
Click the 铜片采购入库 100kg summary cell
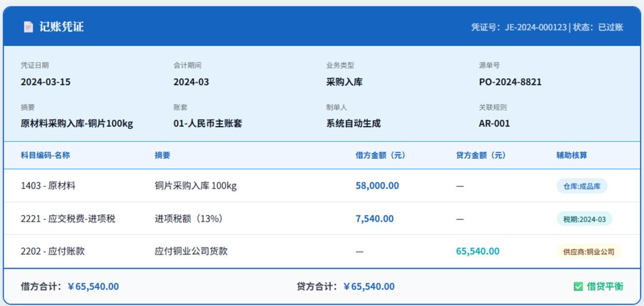196,186
